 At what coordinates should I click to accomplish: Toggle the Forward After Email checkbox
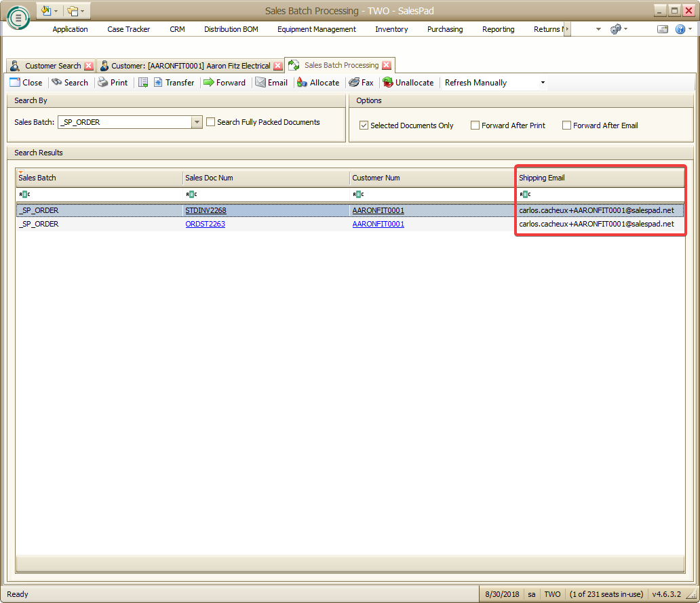coord(567,125)
